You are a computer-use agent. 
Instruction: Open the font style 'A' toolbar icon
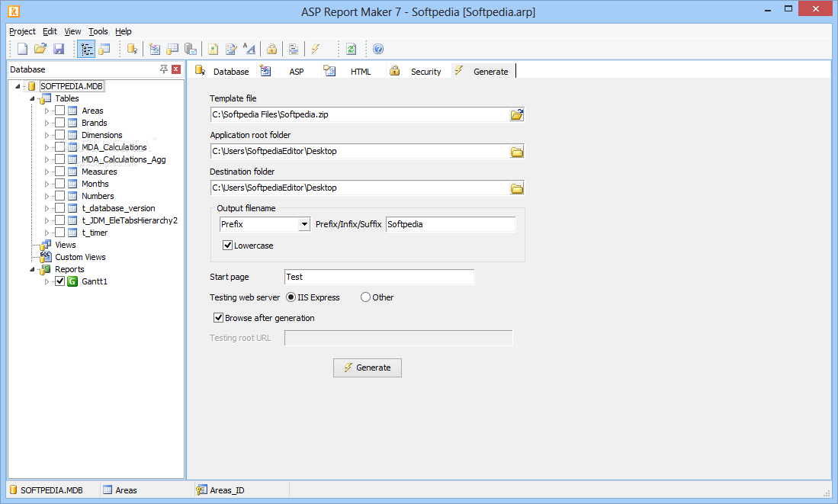(249, 49)
